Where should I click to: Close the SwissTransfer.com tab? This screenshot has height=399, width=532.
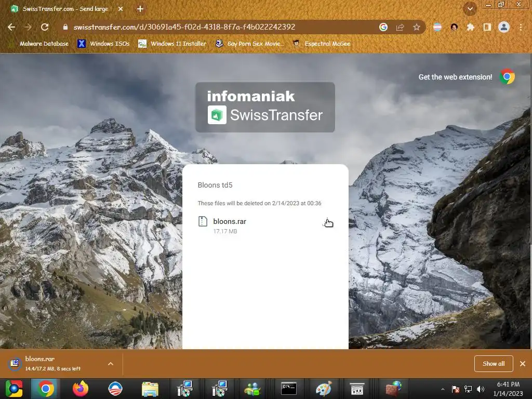pos(121,9)
